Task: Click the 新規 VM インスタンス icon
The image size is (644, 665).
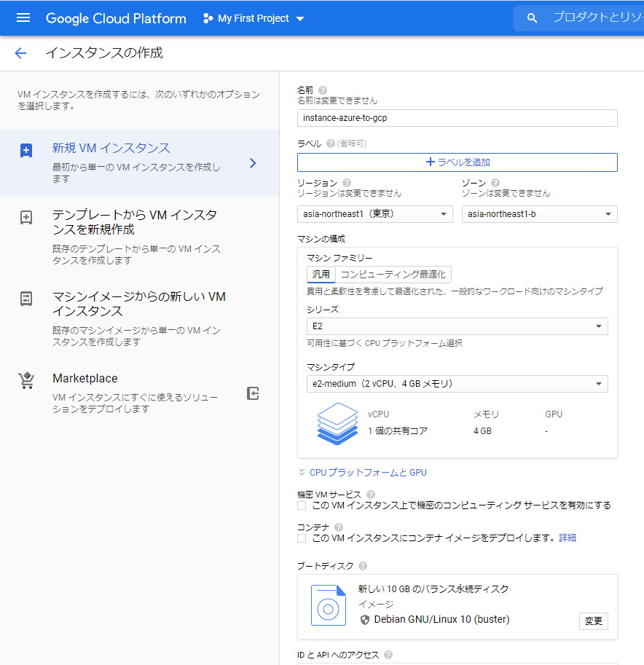Action: pyautogui.click(x=26, y=151)
